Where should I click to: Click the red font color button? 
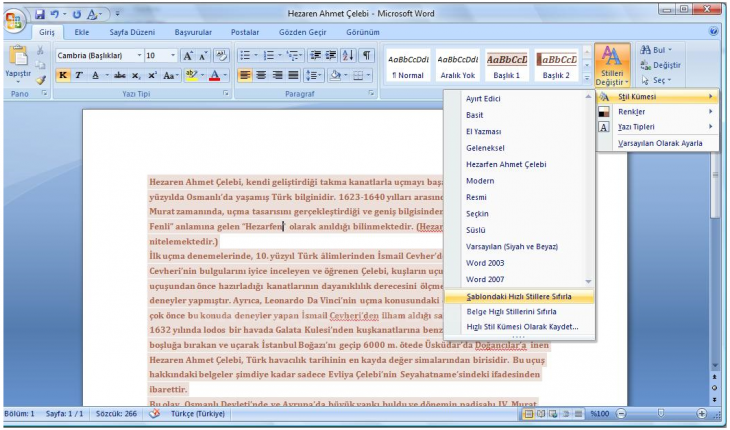tap(215, 75)
